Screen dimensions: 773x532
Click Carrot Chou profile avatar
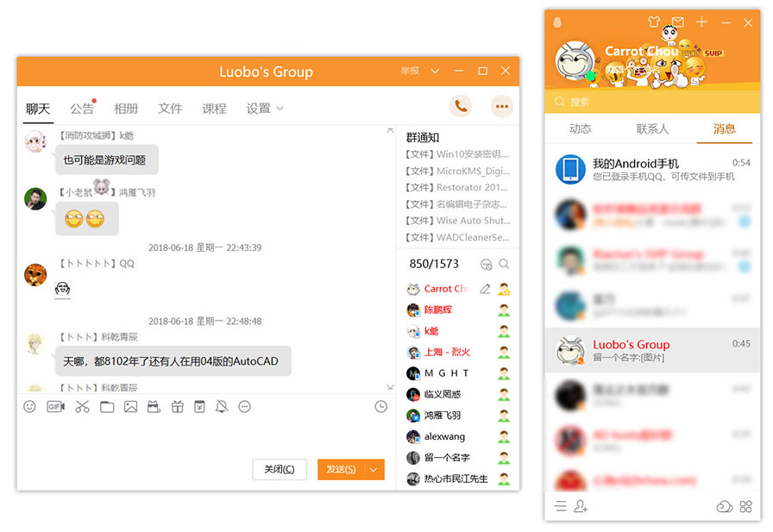click(x=575, y=61)
